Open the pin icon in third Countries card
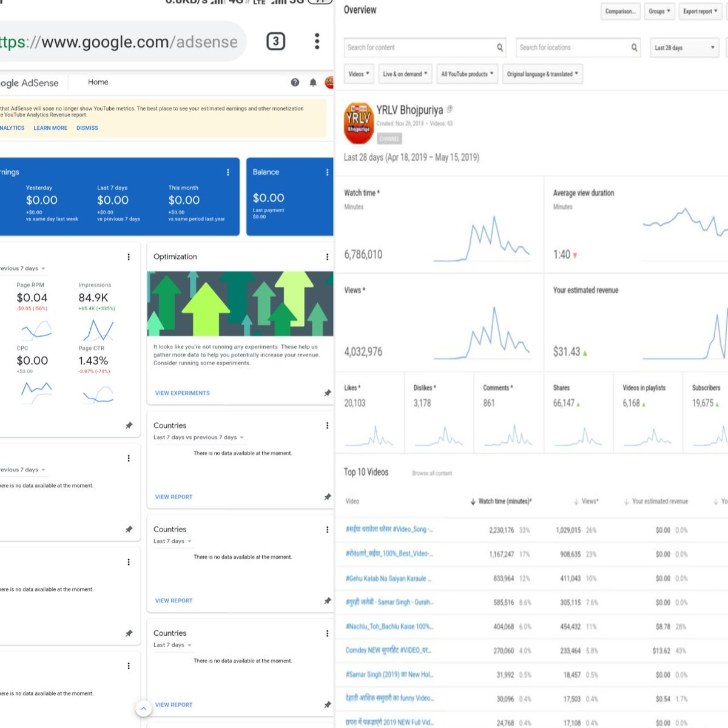728x728 pixels. tap(328, 705)
